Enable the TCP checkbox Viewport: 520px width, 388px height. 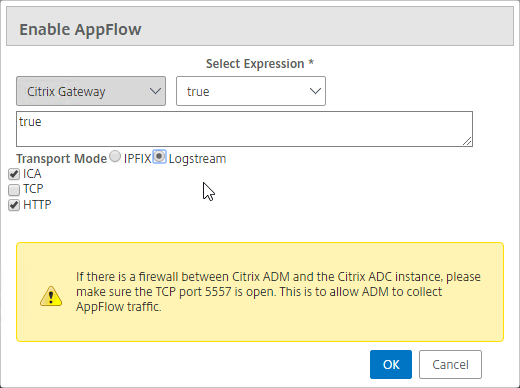[14, 190]
